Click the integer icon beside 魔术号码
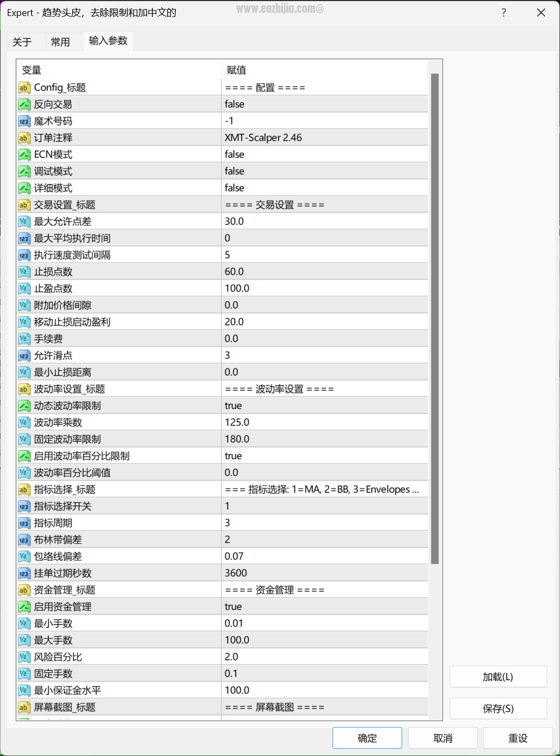The image size is (560, 756). [x=24, y=121]
